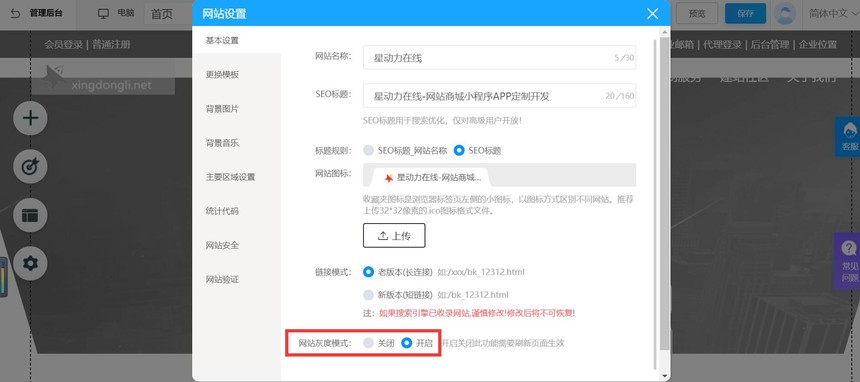Open the 客服 floating widget
The image size is (860, 382).
pos(849,136)
